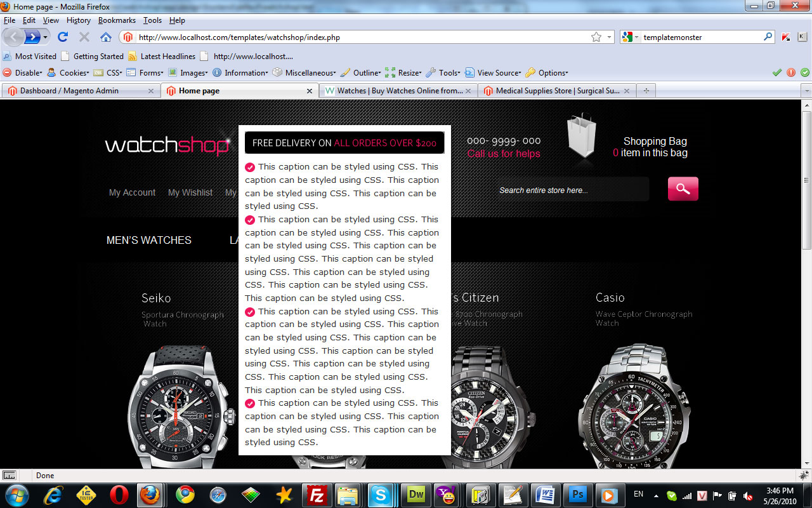
Task: Expand the Cookies dropdown menu
Action: pyautogui.click(x=69, y=72)
